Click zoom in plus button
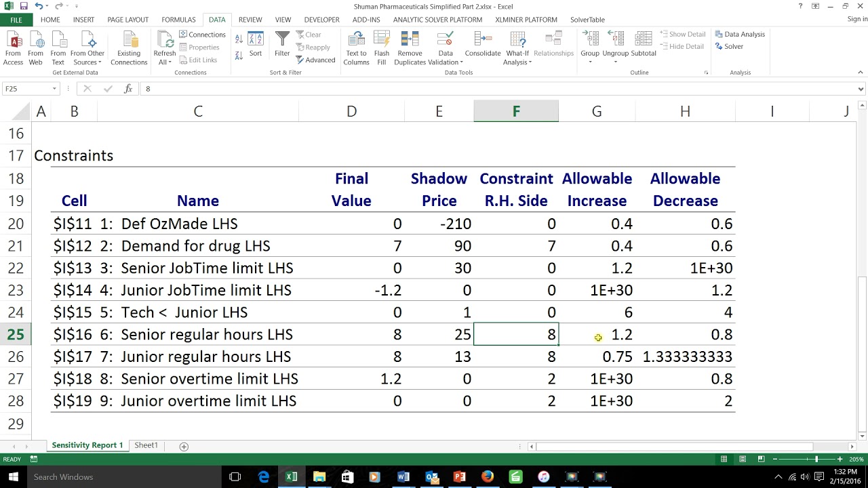This screenshot has height=488, width=868. (x=840, y=459)
